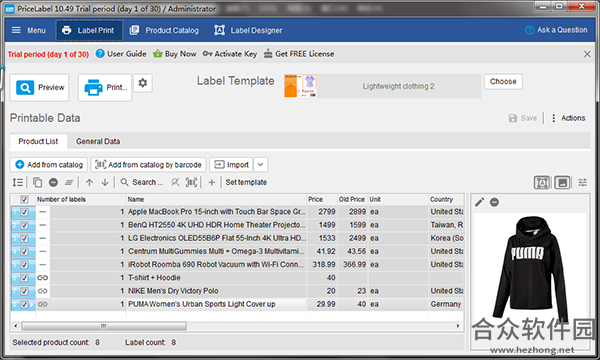Move selected row down with arrow icon
Viewport: 600px width, 360px height.
coord(105,182)
